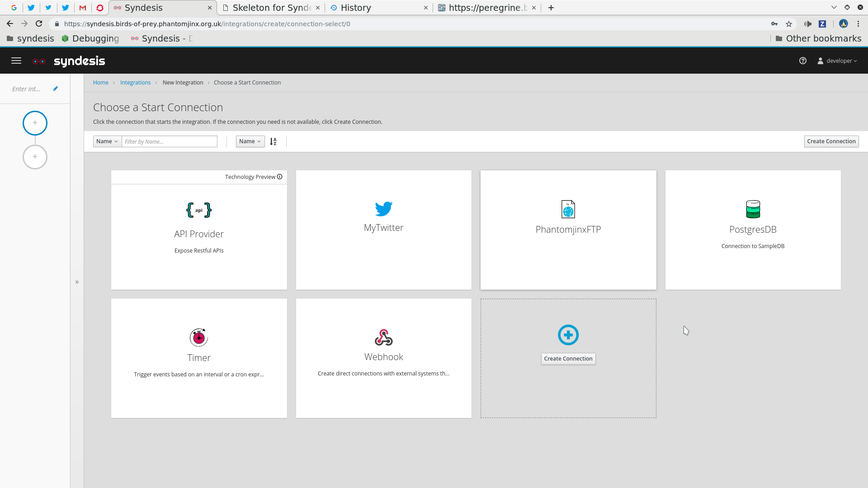Open the tab search down-chevron
Image resolution: width=868 pixels, height=488 pixels.
834,7
